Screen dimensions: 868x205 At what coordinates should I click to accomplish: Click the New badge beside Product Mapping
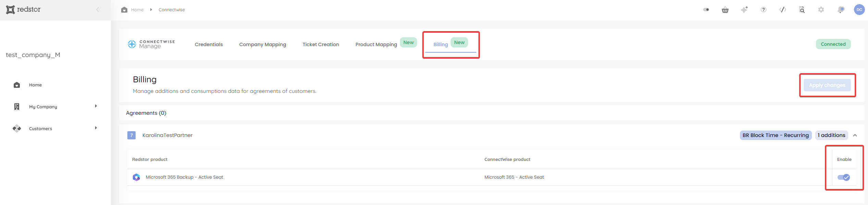coord(408,42)
